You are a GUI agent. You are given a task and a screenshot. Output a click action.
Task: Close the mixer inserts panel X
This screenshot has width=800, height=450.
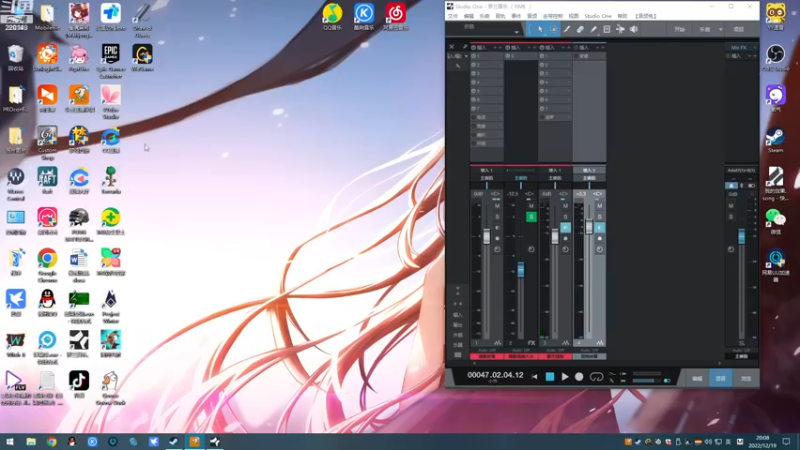click(x=452, y=47)
